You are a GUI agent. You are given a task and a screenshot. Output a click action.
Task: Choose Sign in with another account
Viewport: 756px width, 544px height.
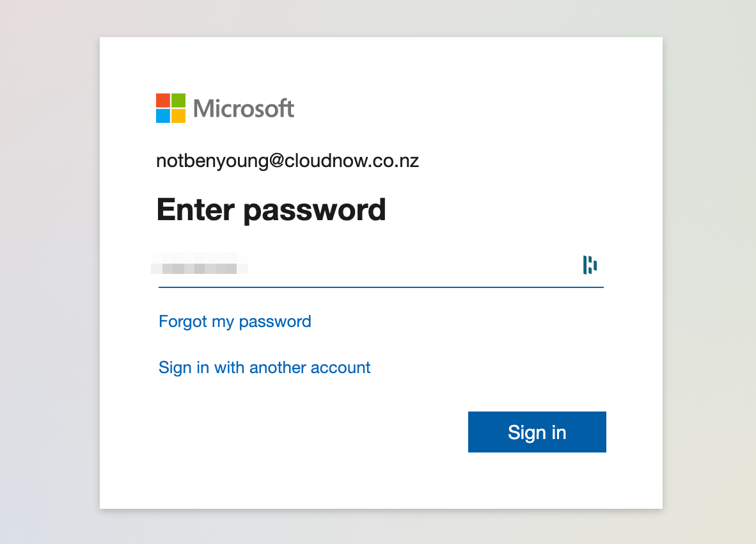pos(264,367)
